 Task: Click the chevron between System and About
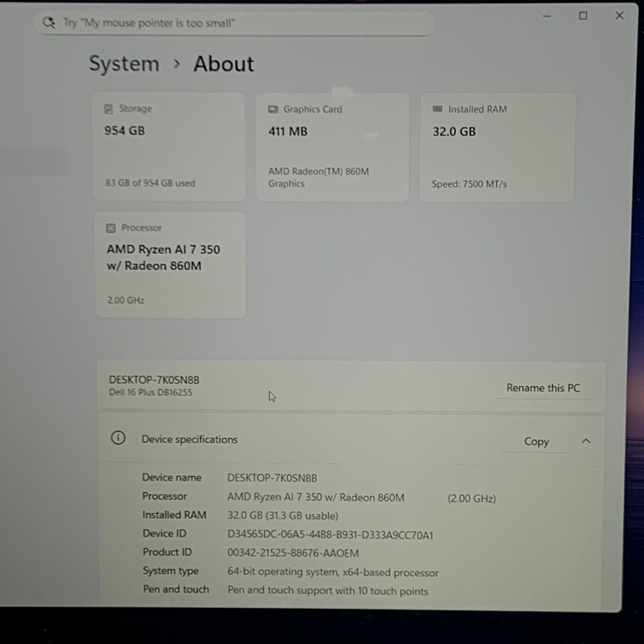[177, 64]
